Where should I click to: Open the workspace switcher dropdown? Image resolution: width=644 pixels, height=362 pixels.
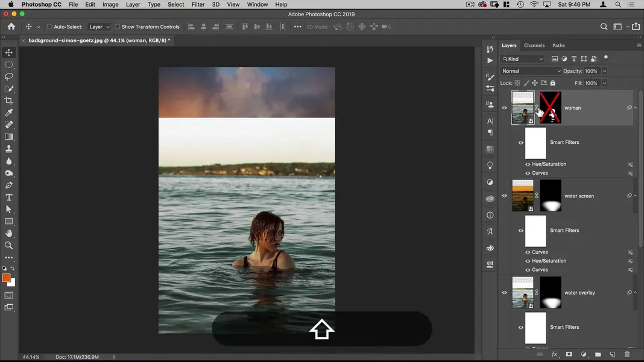[x=620, y=27]
